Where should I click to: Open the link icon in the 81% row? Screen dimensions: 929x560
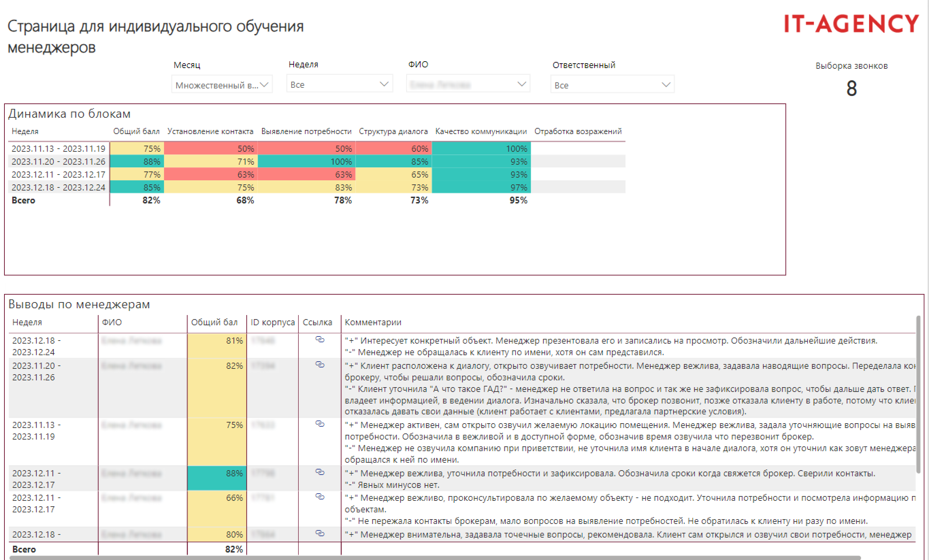[320, 340]
